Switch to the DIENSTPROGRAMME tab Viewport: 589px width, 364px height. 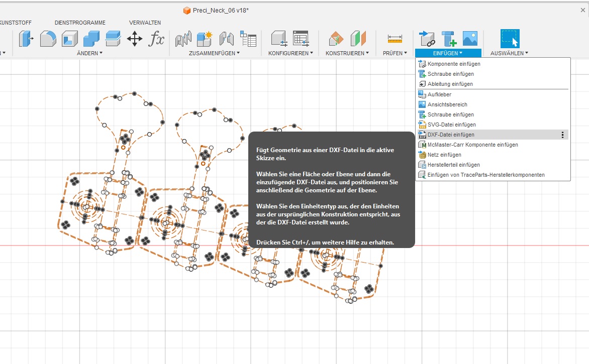coord(80,23)
